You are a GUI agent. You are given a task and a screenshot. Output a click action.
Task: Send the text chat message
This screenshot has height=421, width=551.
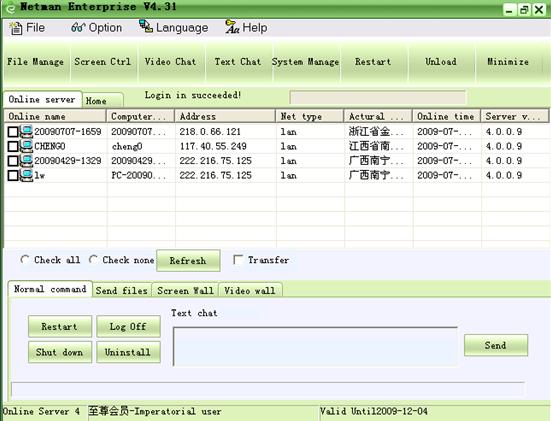click(496, 345)
